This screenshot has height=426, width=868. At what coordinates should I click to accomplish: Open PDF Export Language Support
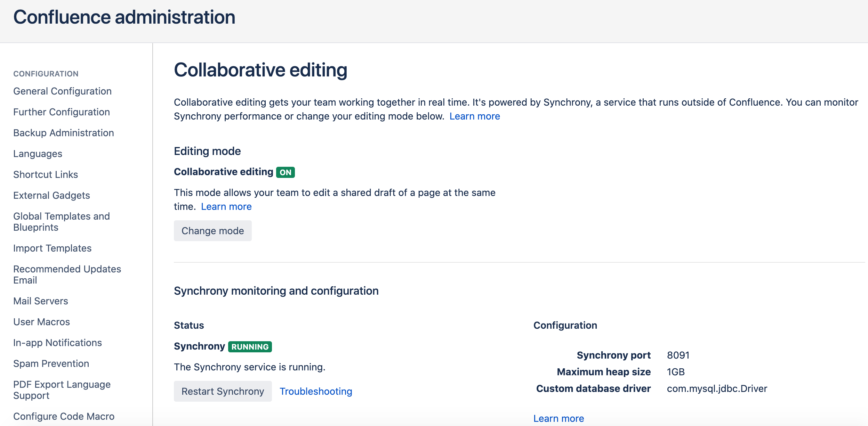62,390
